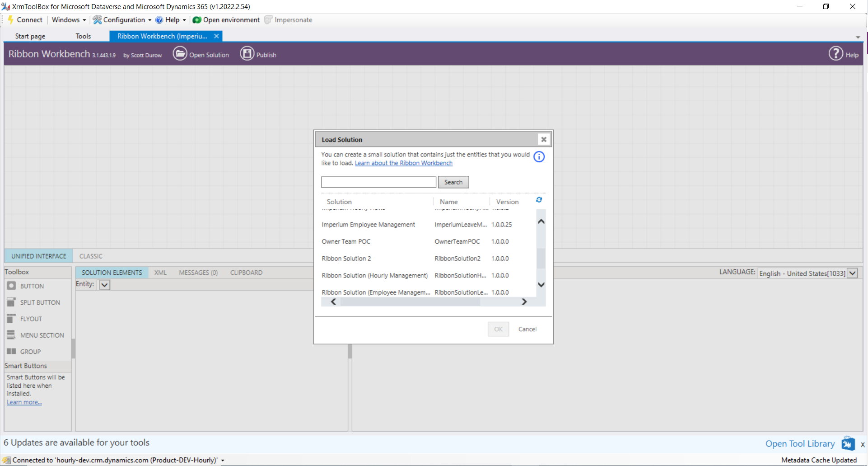Click the solution search text field

coord(378,182)
